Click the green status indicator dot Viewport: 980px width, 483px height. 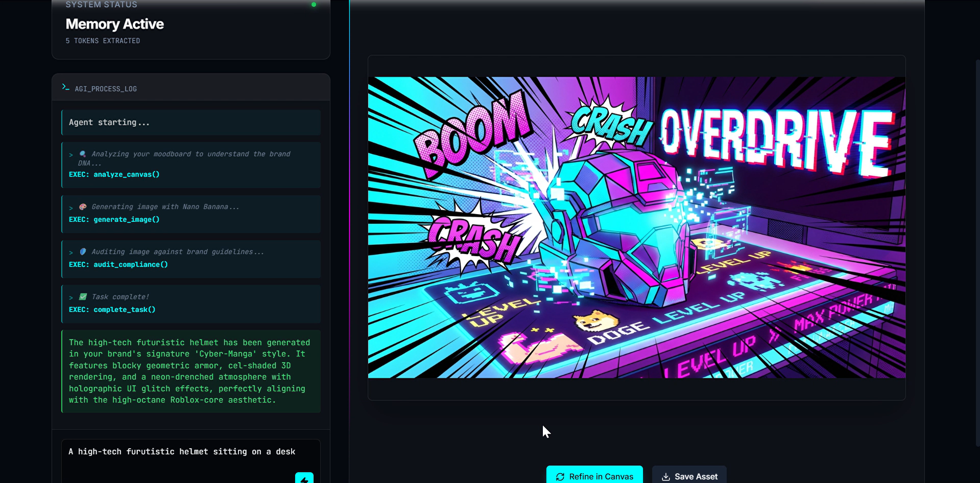coord(314,5)
